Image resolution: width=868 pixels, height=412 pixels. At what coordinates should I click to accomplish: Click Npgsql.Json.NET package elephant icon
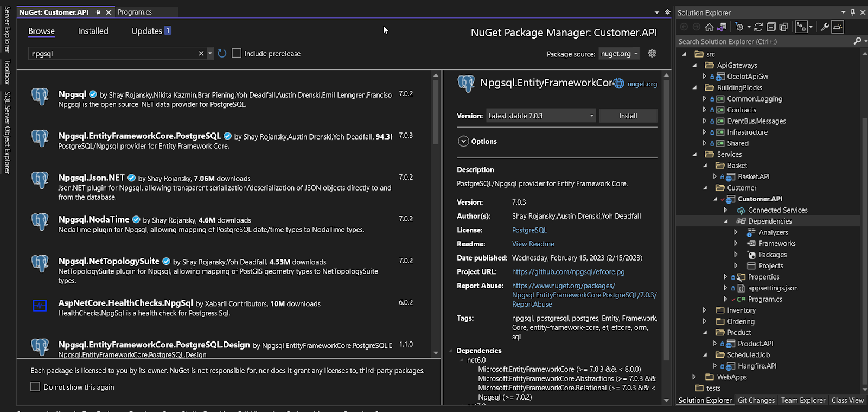coord(40,180)
